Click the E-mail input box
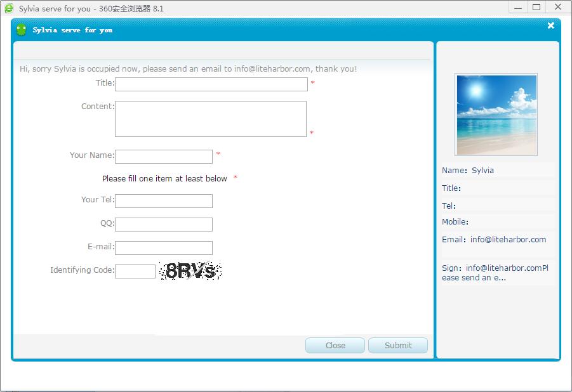 point(163,248)
